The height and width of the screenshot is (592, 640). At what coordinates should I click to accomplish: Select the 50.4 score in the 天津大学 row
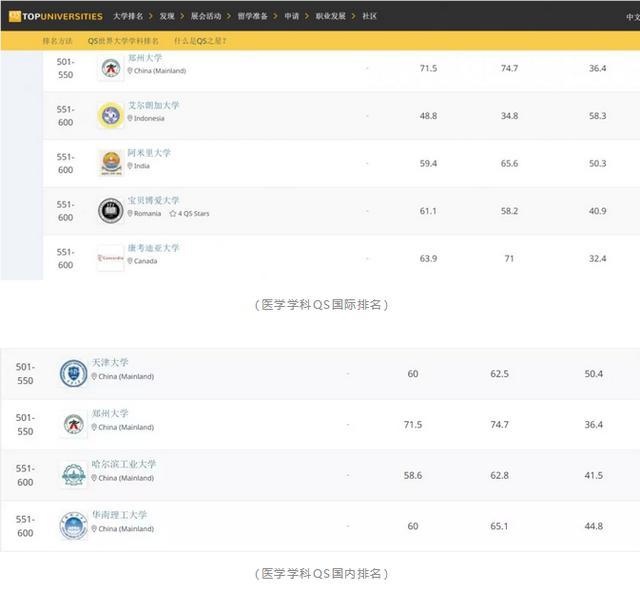593,374
